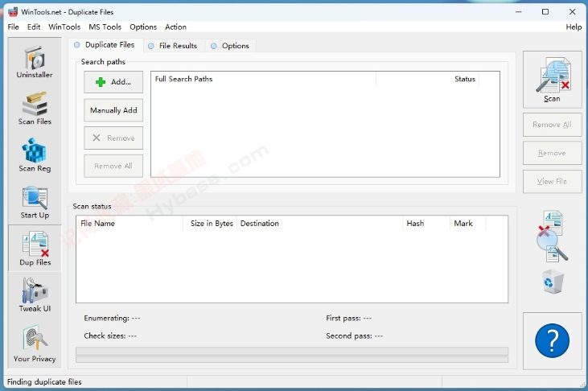Screen dimensions: 588x391
Task: Open the Scan Files tool
Action: coord(35,109)
